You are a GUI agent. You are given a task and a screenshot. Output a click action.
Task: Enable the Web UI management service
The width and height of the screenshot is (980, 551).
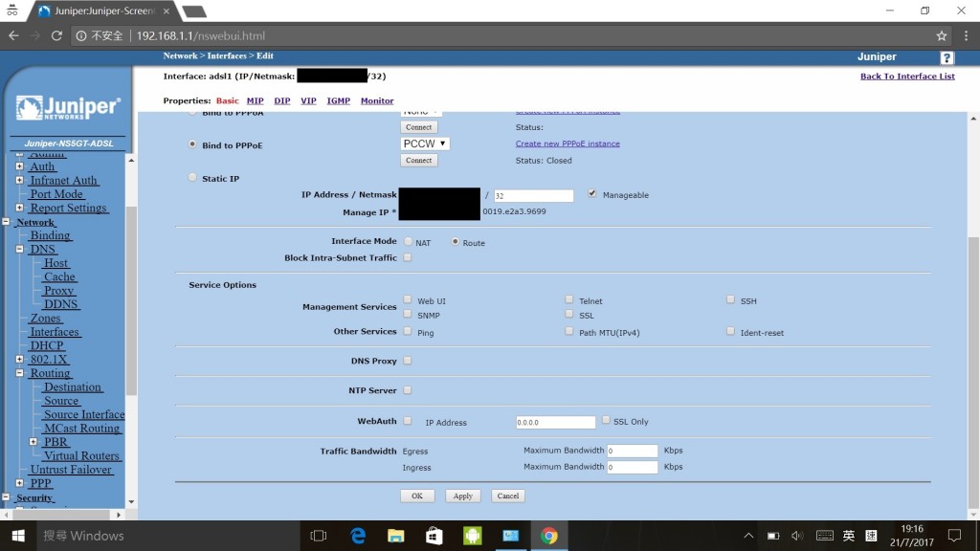tap(408, 299)
